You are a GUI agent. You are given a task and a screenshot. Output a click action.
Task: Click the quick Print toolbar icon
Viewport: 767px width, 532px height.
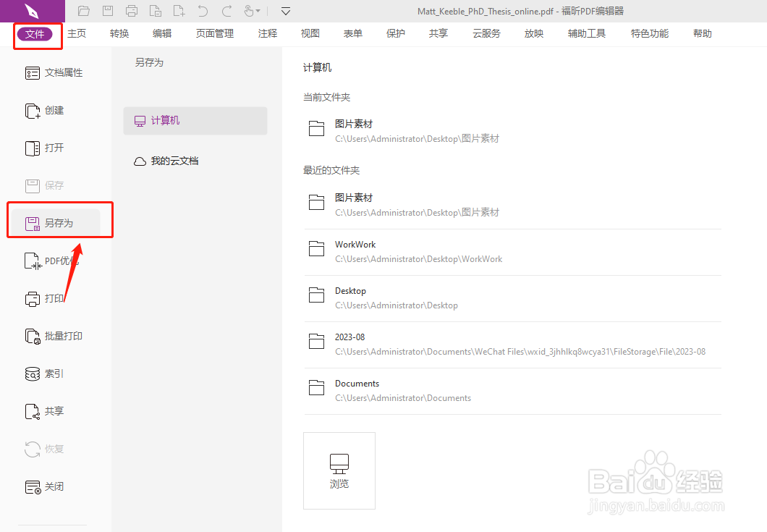point(131,11)
